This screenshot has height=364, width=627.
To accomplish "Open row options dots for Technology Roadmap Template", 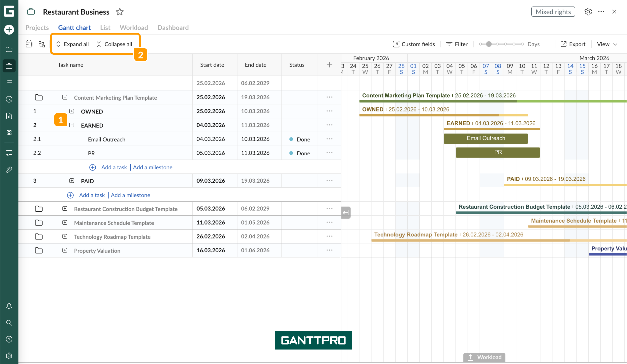I will [329, 236].
